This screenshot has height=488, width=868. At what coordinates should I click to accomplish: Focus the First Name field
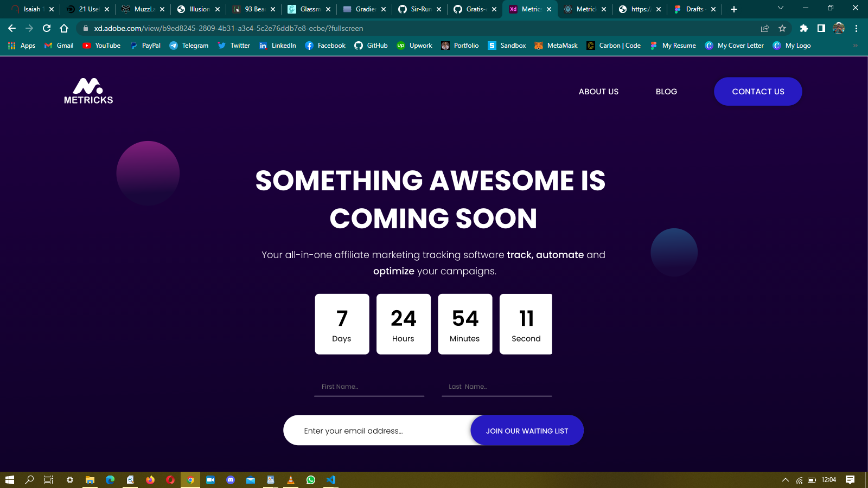[369, 387]
